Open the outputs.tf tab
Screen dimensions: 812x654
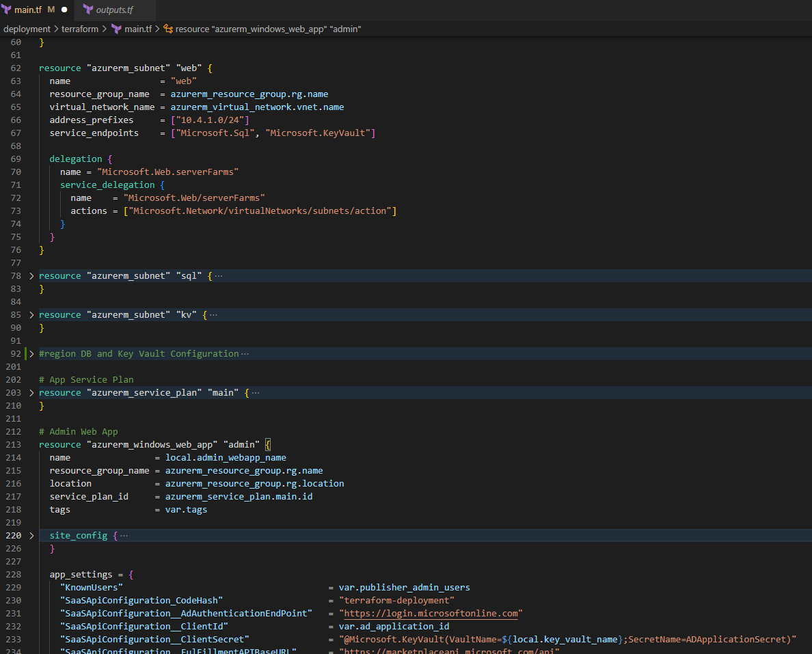114,10
